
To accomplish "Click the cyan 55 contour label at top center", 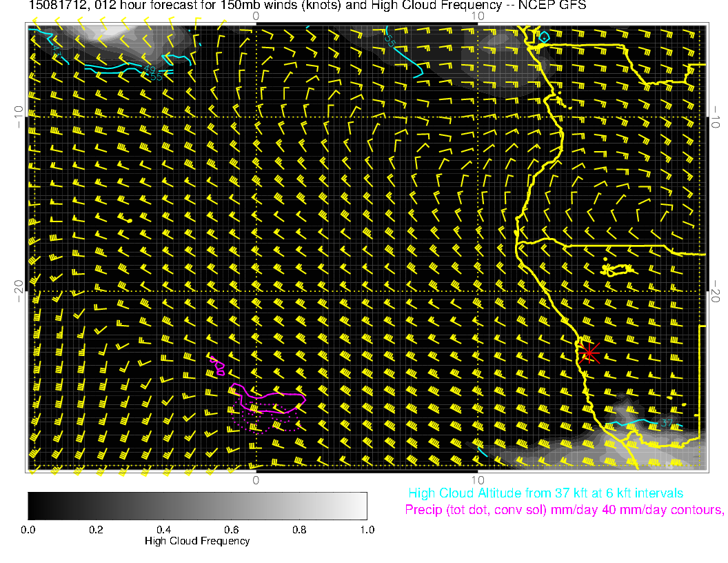I will 390,41.
